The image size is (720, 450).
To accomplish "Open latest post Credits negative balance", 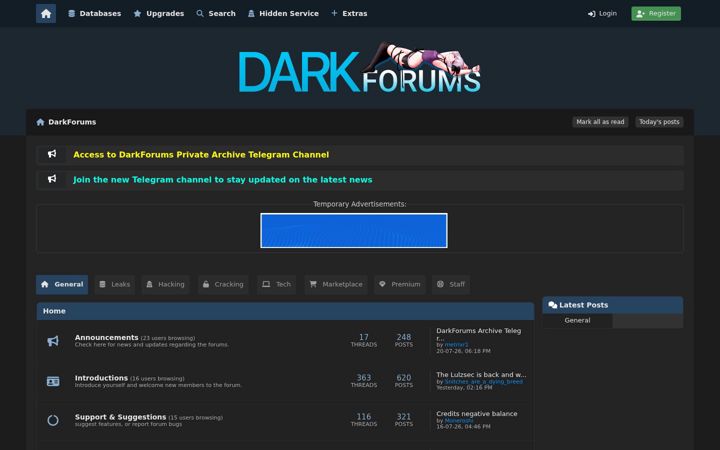I will click(477, 414).
